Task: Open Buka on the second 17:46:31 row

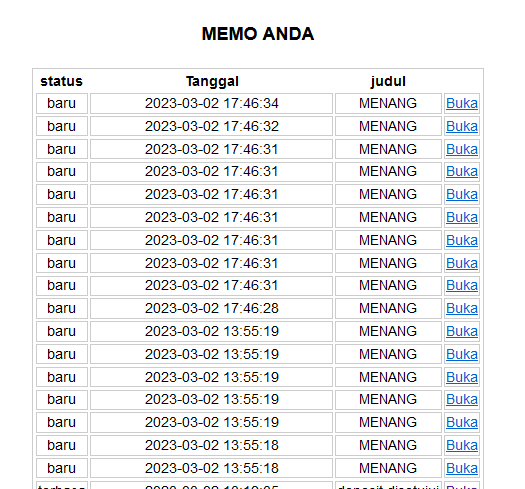Action: (462, 171)
